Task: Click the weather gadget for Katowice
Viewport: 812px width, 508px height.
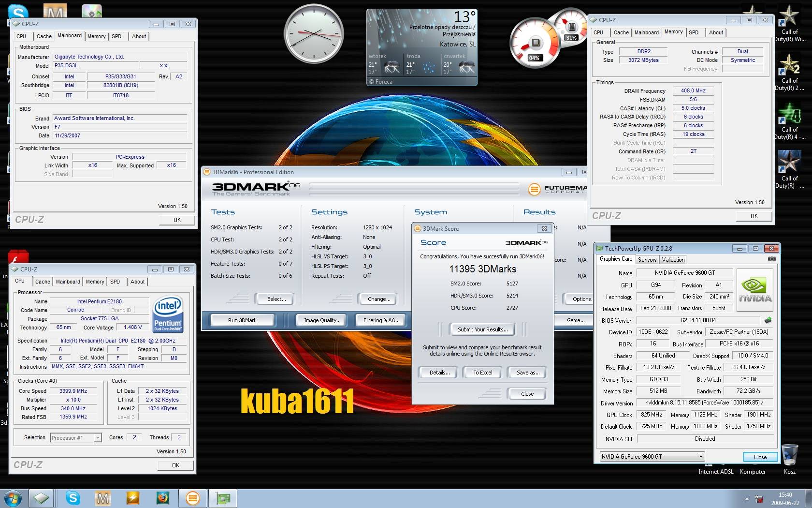Action: pos(421,47)
